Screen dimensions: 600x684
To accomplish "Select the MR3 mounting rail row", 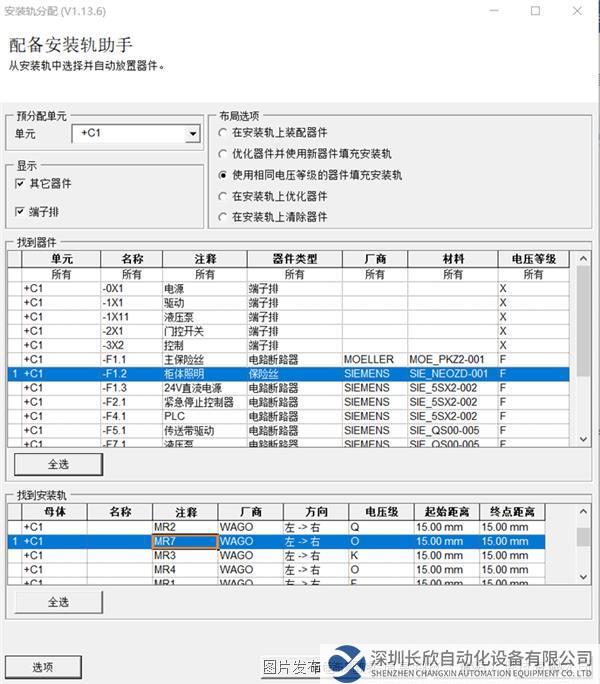I will 200,556.
